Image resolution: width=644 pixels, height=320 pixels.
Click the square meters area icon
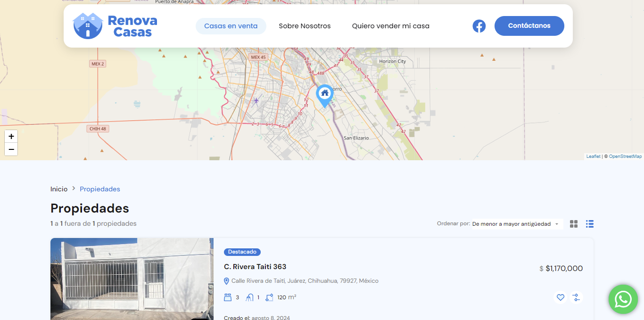(269, 297)
